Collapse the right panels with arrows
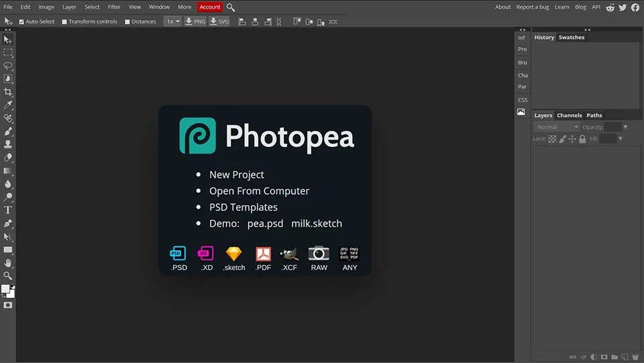The width and height of the screenshot is (644, 363). pos(588,30)
